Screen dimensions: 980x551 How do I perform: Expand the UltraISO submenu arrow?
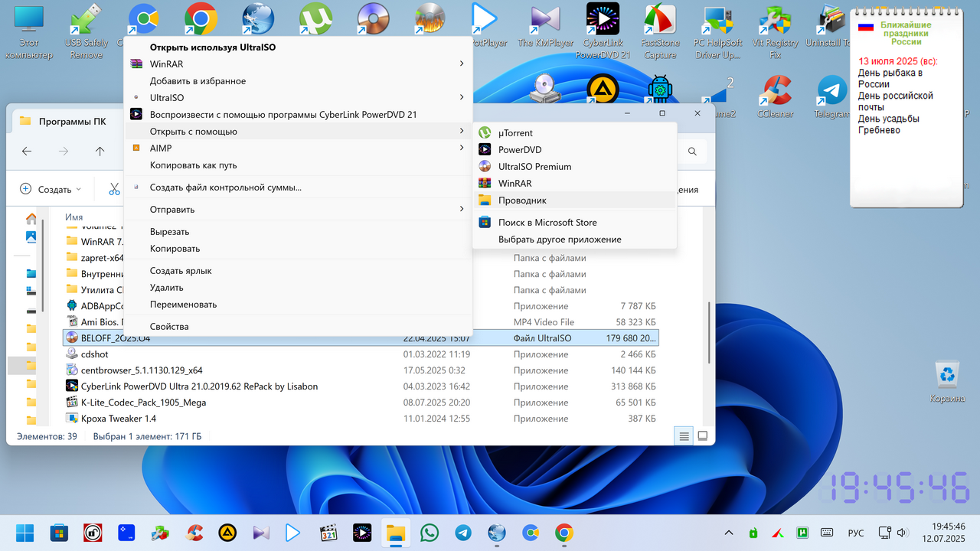(x=462, y=98)
